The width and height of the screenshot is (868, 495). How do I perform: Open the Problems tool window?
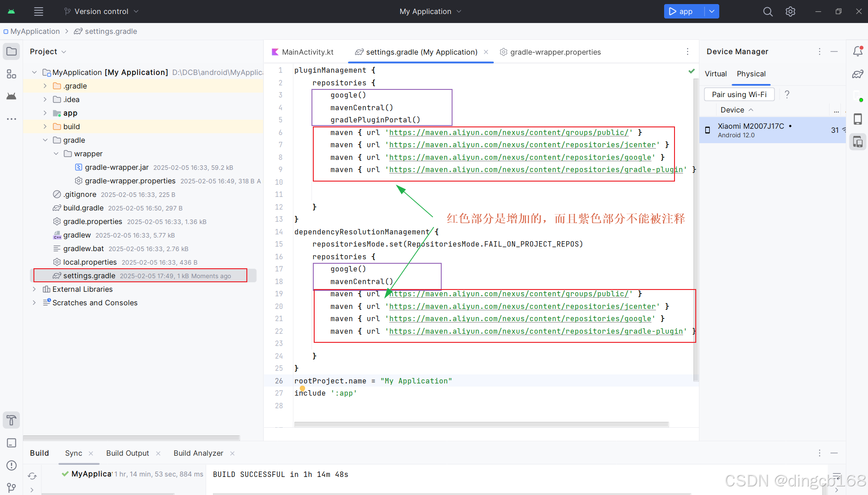coord(11,466)
